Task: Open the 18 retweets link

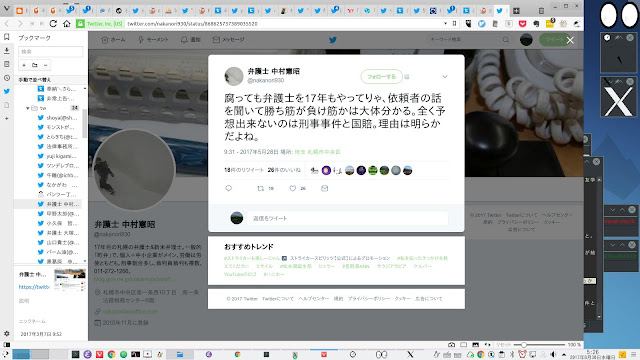Action: tap(244, 170)
